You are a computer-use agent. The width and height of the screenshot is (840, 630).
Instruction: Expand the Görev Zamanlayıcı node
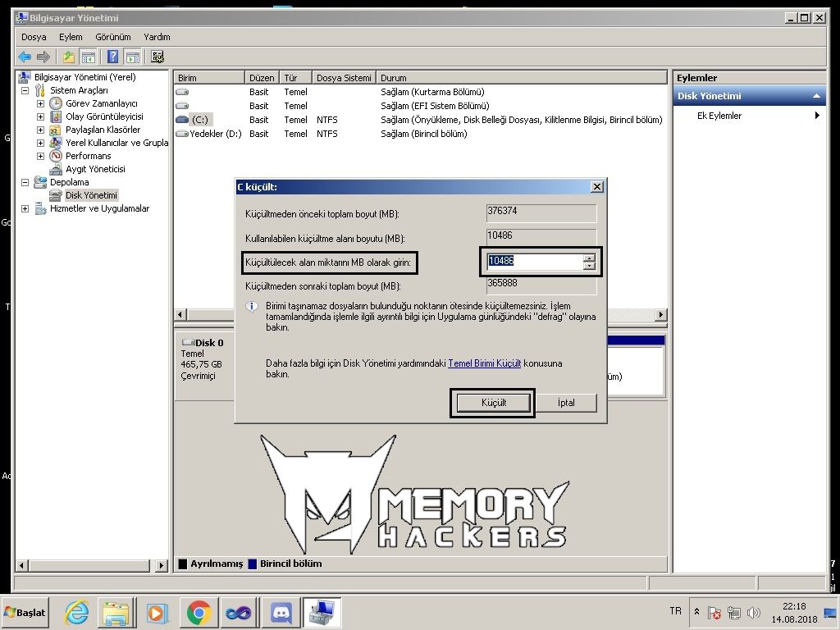click(40, 103)
